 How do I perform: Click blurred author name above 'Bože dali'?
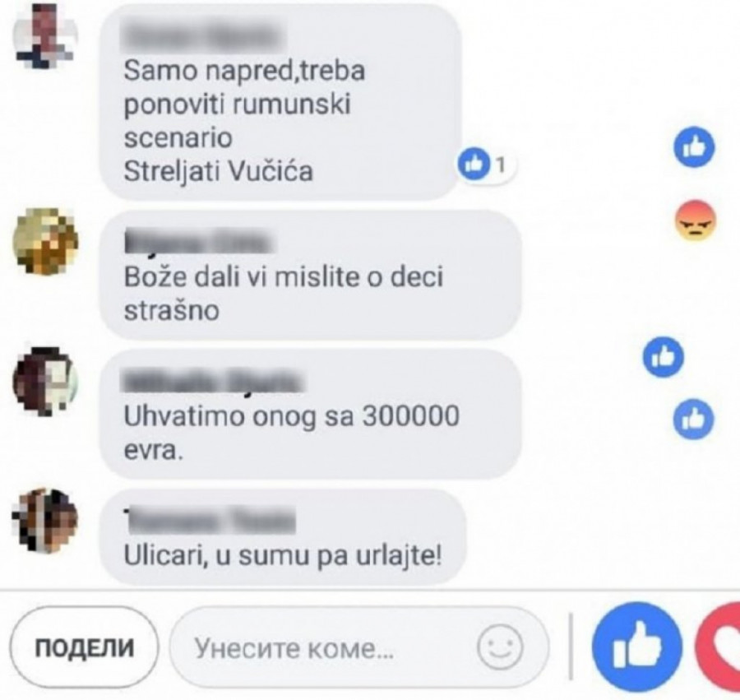pyautogui.click(x=199, y=243)
